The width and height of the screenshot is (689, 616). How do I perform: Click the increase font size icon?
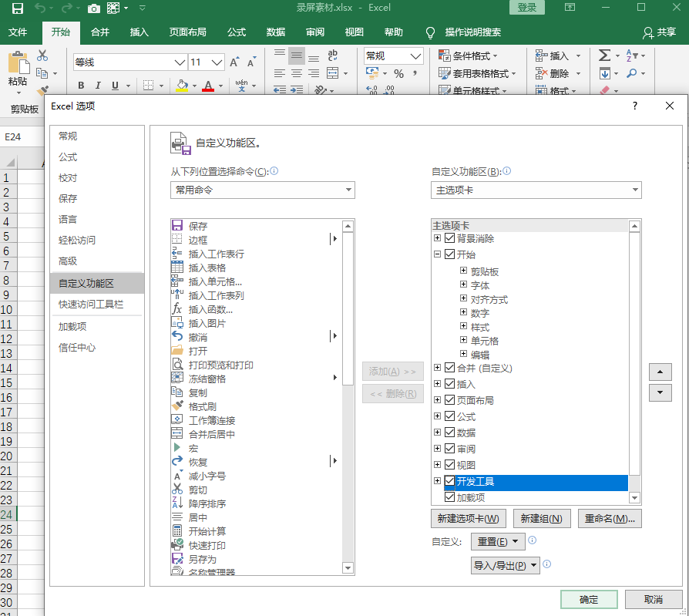(x=234, y=62)
